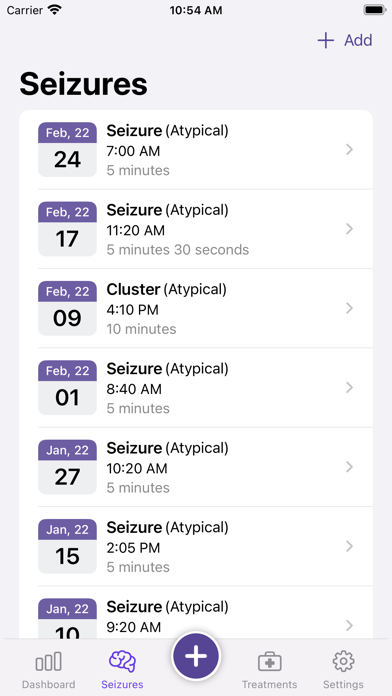Expand the 7:00 AM seizure chevron
The height and width of the screenshot is (696, 392).
coord(349,150)
